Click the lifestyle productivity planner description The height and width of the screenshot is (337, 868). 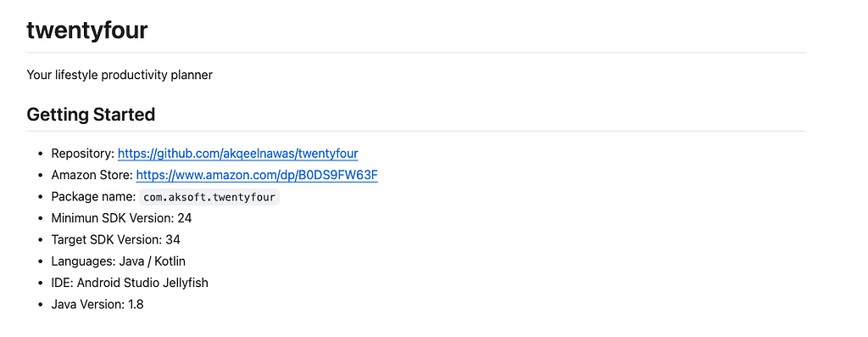tap(120, 75)
